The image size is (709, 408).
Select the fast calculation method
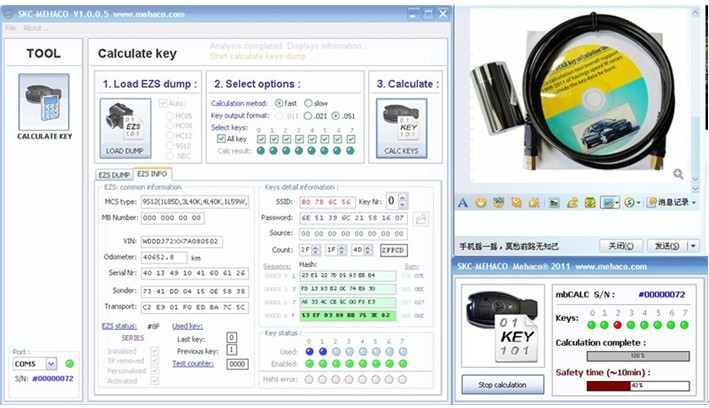pyautogui.click(x=279, y=103)
